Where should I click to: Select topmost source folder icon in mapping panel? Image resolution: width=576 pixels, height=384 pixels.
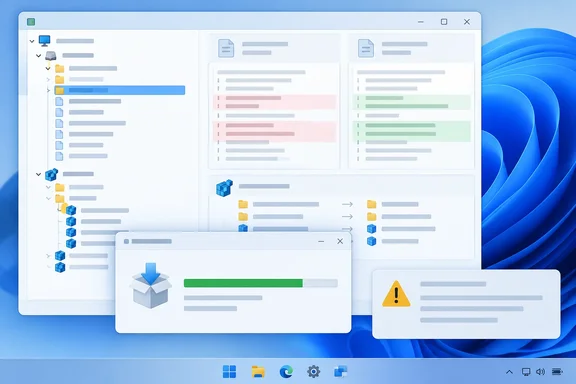coord(243,204)
